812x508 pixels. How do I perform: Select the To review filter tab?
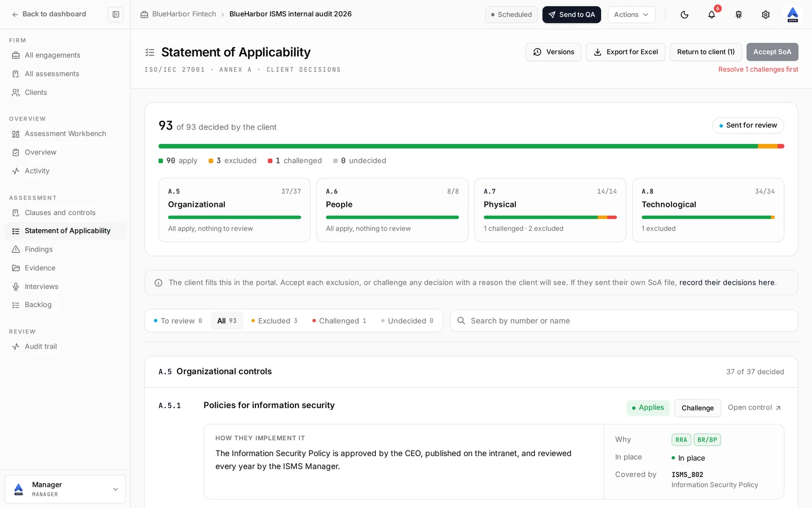178,321
